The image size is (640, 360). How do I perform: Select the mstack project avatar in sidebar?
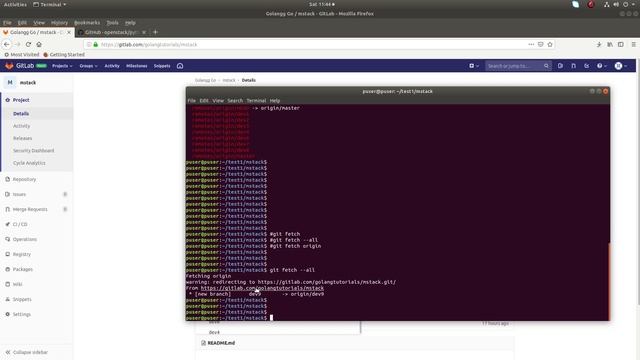10,82
